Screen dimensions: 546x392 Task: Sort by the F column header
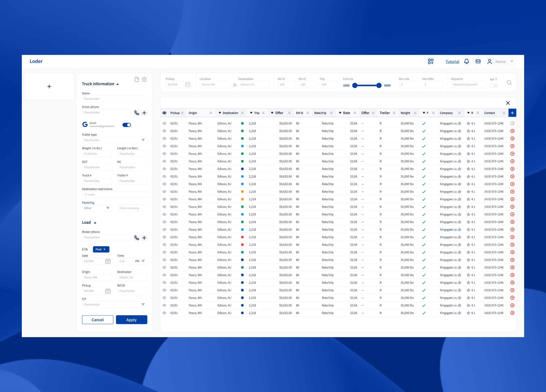[426, 113]
